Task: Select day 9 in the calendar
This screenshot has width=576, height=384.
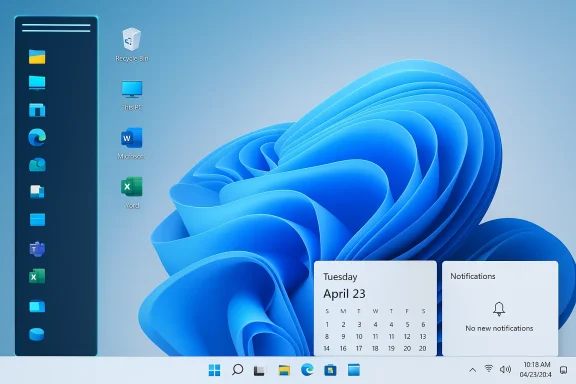Action: click(x=343, y=337)
